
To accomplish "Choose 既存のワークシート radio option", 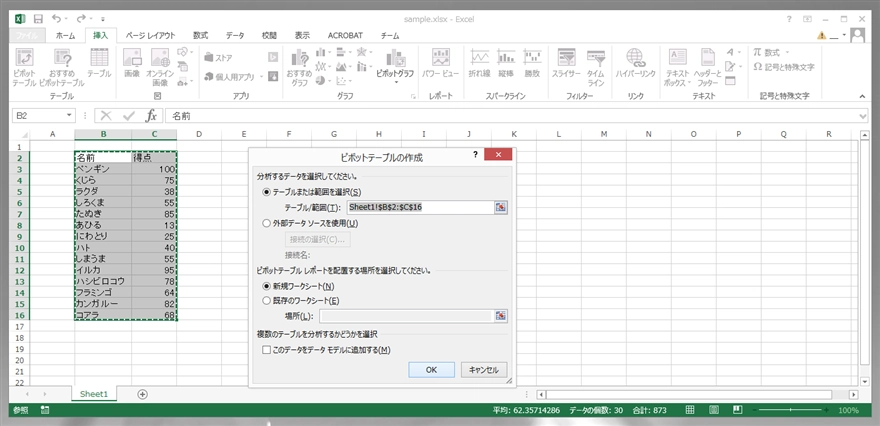I will coord(267,301).
